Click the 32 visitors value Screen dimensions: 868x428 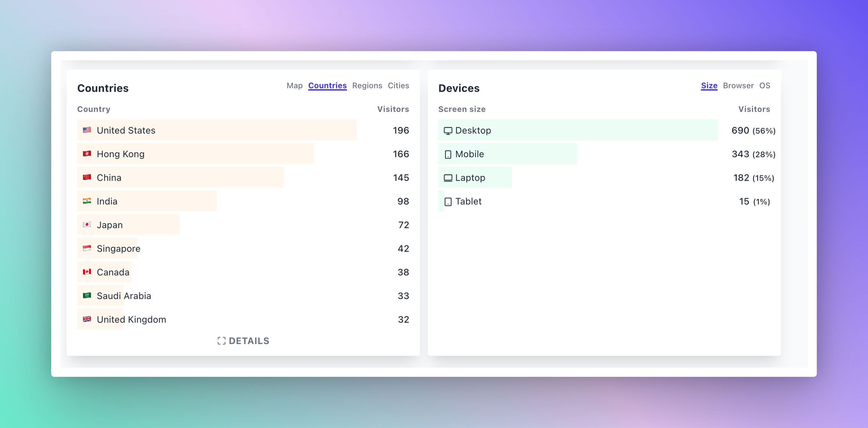pos(404,319)
